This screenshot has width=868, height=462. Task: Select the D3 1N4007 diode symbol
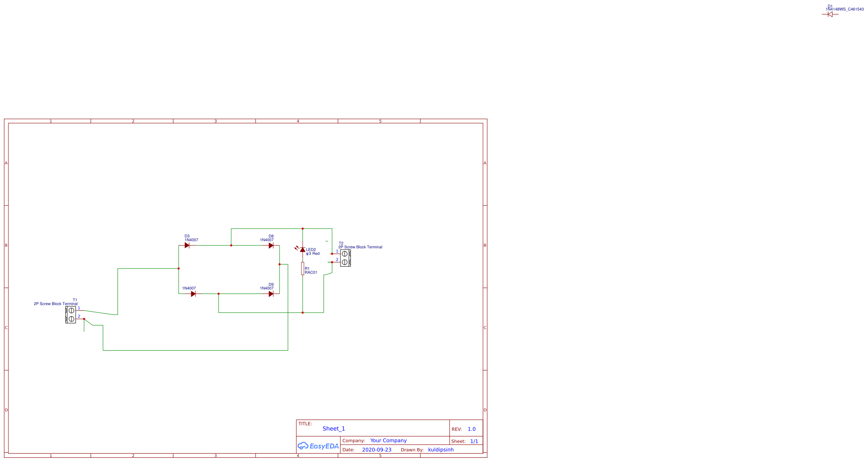(x=188, y=245)
